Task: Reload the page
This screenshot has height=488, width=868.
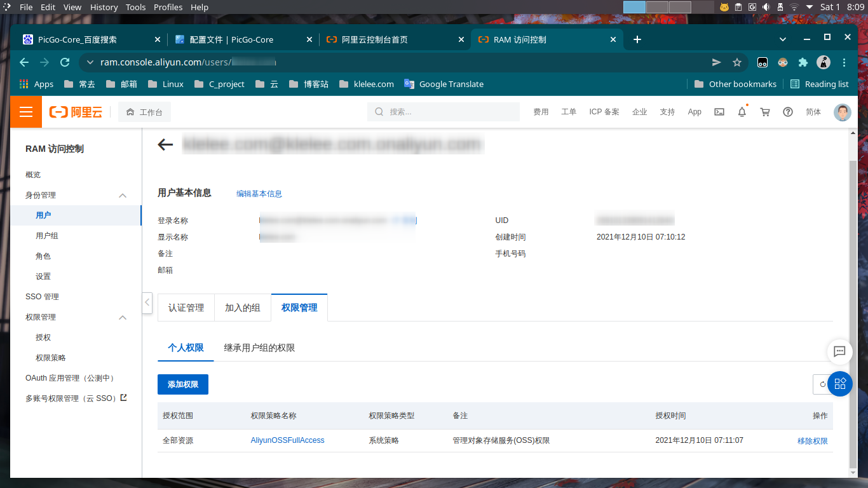Action: click(64, 62)
